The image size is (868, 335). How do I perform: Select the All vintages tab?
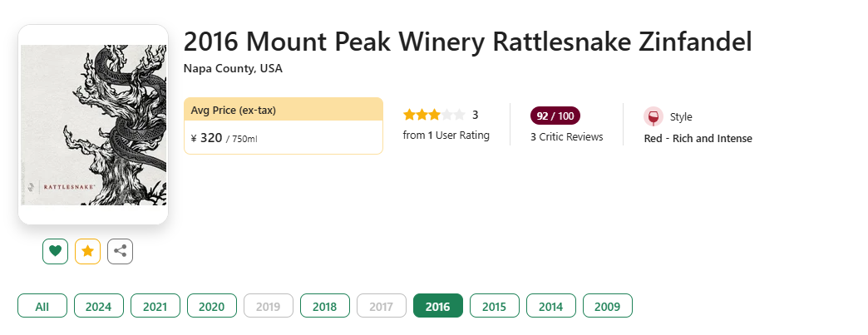pos(42,306)
